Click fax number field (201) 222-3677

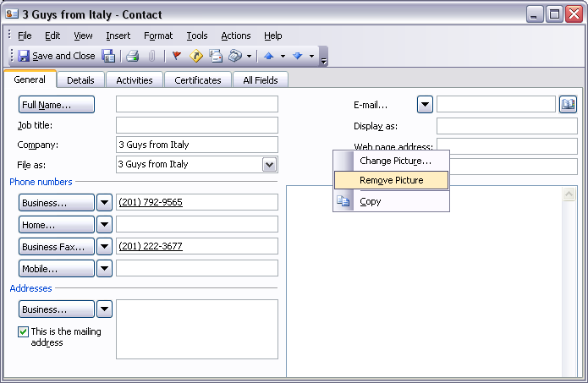pyautogui.click(x=197, y=246)
